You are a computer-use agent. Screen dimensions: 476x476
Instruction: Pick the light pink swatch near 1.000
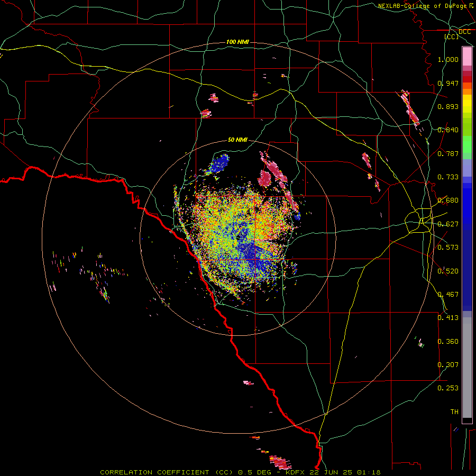tap(467, 57)
